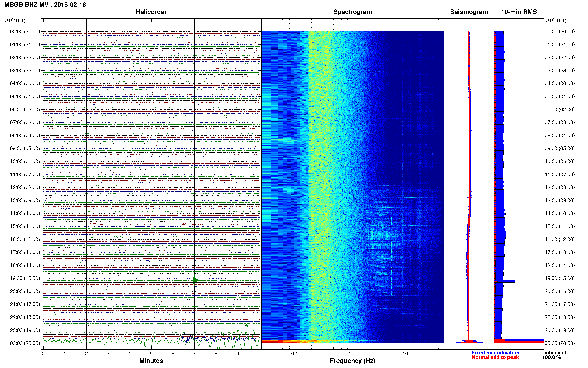This screenshot has height=368, width=588.
Task: Select the 'Helicorder' panel heading
Action: click(151, 12)
